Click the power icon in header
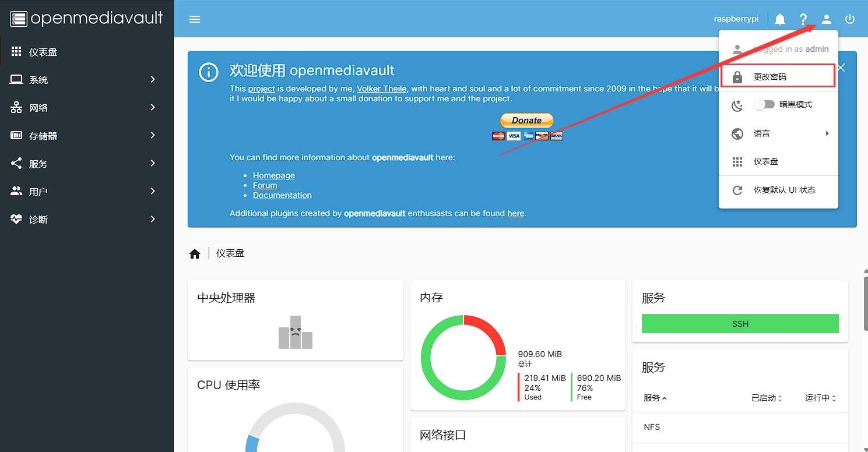Viewport: 868px width, 452px height. 850,19
